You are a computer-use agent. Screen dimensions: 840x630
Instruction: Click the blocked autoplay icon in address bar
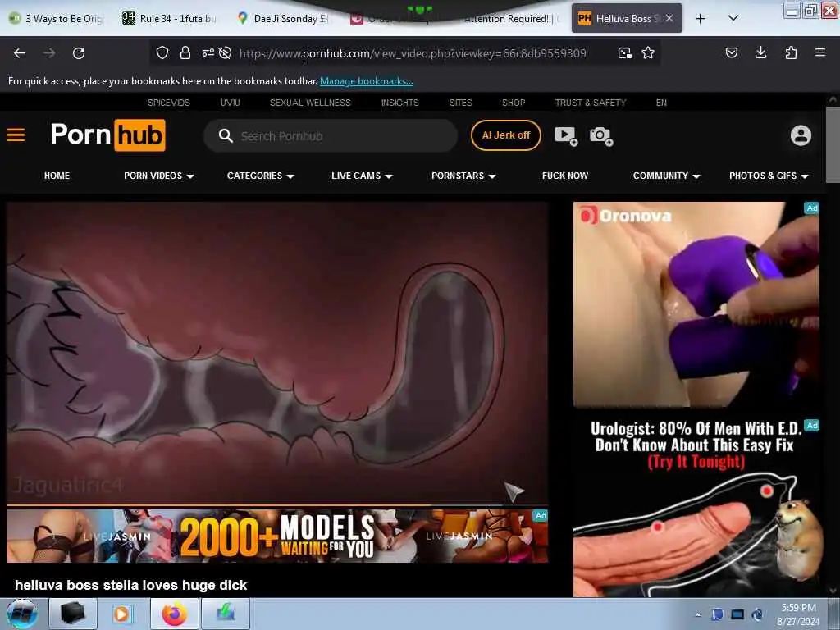click(225, 52)
